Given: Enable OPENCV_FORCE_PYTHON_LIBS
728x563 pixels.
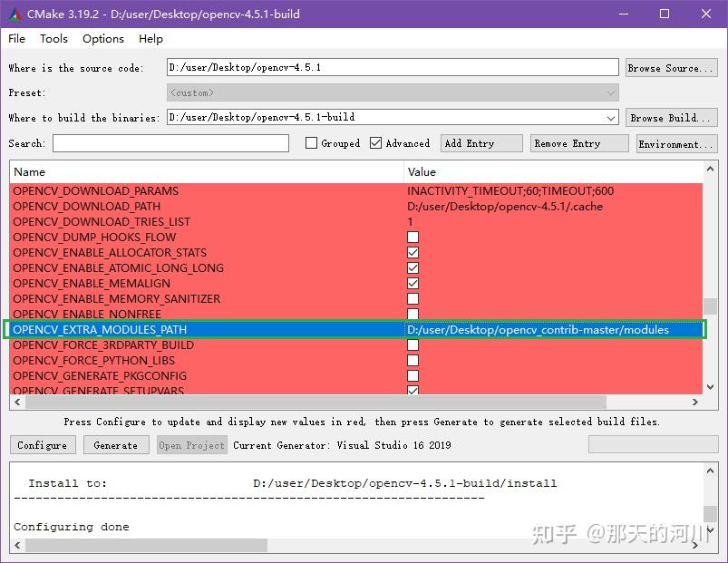Looking at the screenshot, I should (413, 360).
